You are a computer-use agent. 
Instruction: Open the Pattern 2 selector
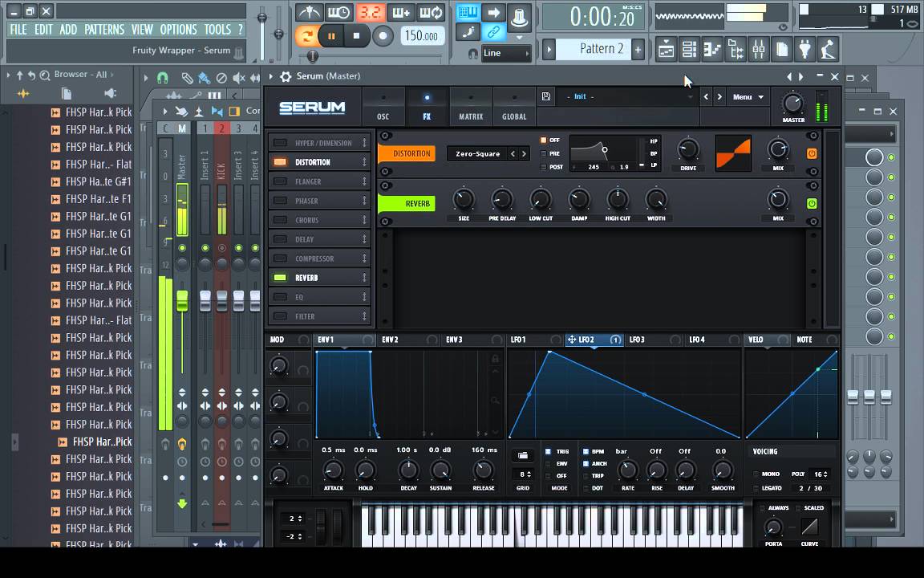pos(601,49)
